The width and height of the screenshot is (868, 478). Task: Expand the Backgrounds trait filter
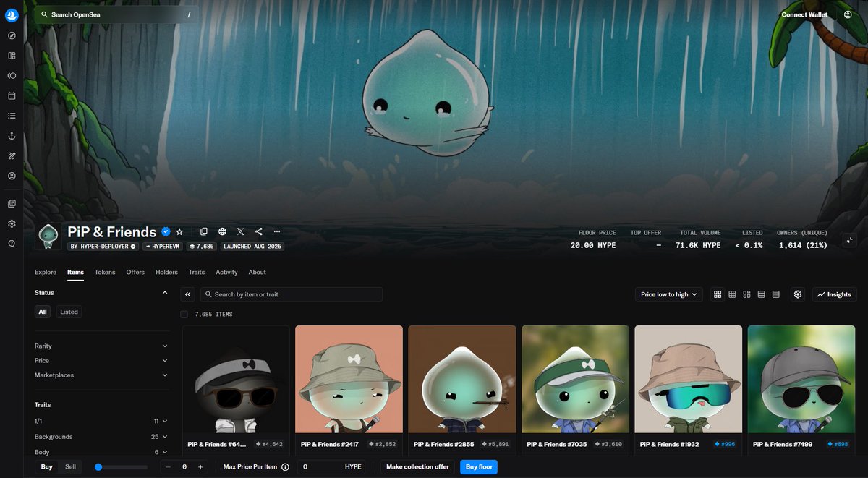coord(101,437)
